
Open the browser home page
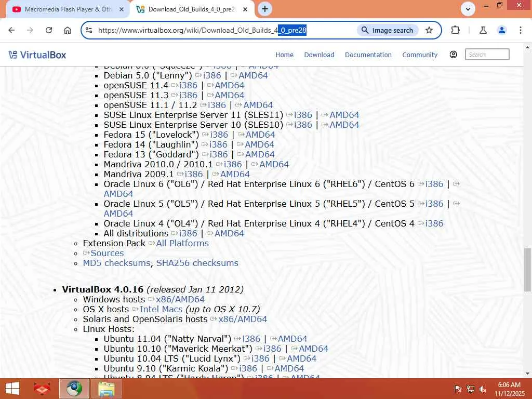[x=68, y=30]
